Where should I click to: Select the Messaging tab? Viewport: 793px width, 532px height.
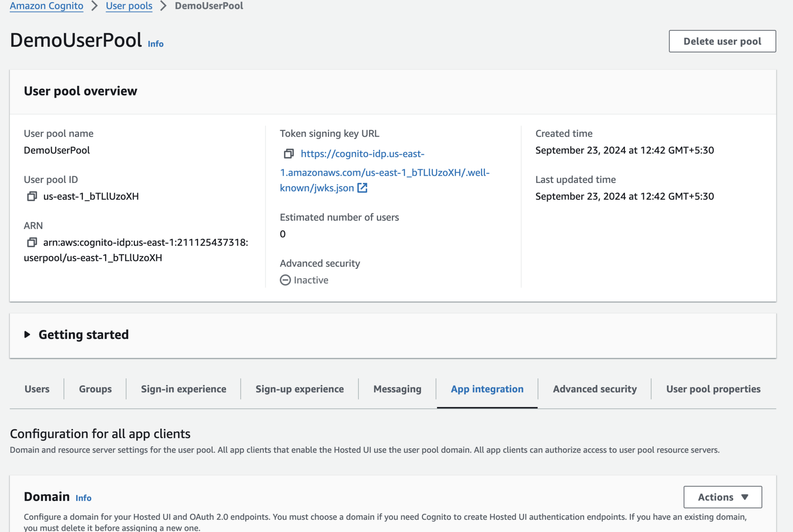[397, 389]
